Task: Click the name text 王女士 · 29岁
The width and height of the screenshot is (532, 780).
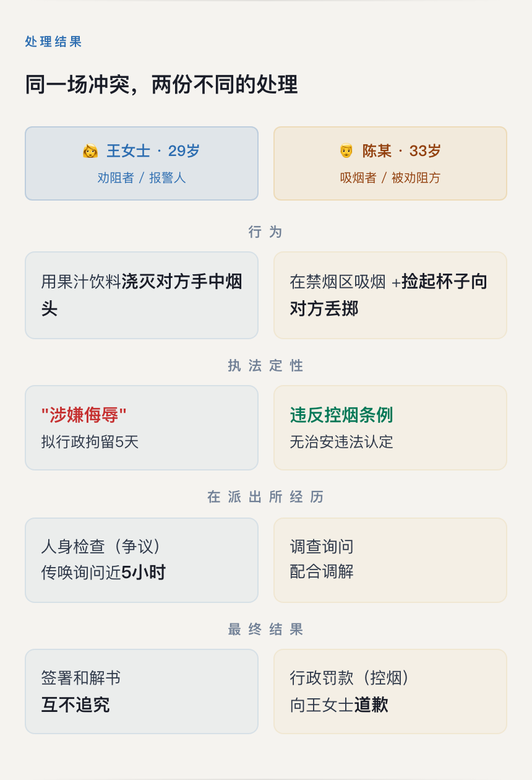Action: pos(153,151)
